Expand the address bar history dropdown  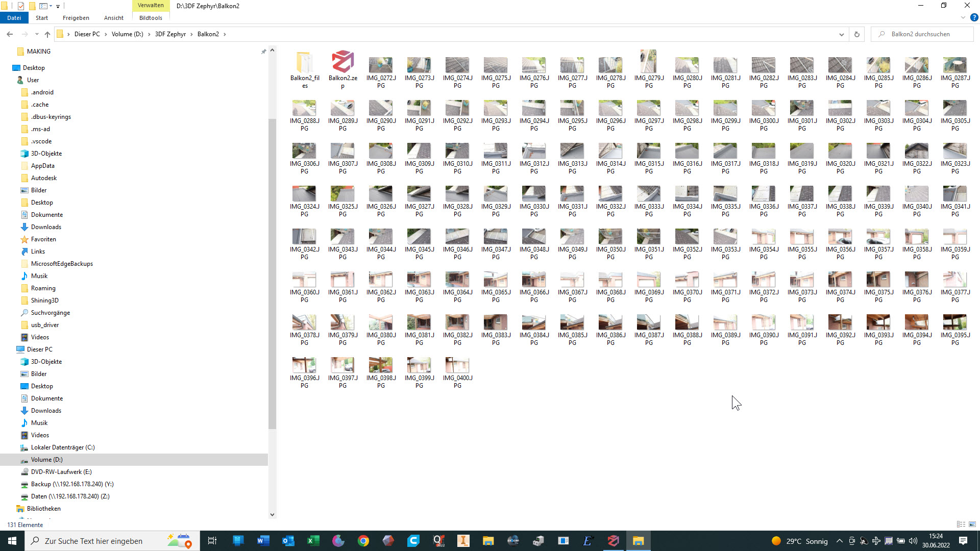coord(841,34)
